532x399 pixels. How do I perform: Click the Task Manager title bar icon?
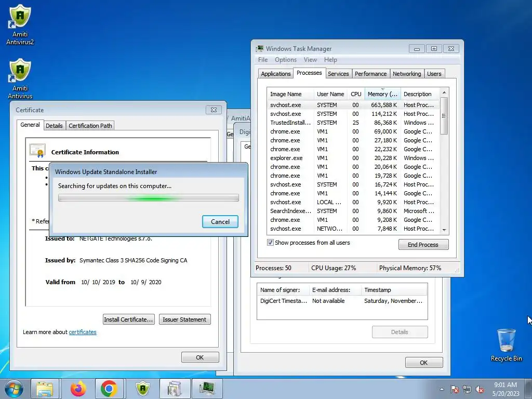(x=260, y=48)
